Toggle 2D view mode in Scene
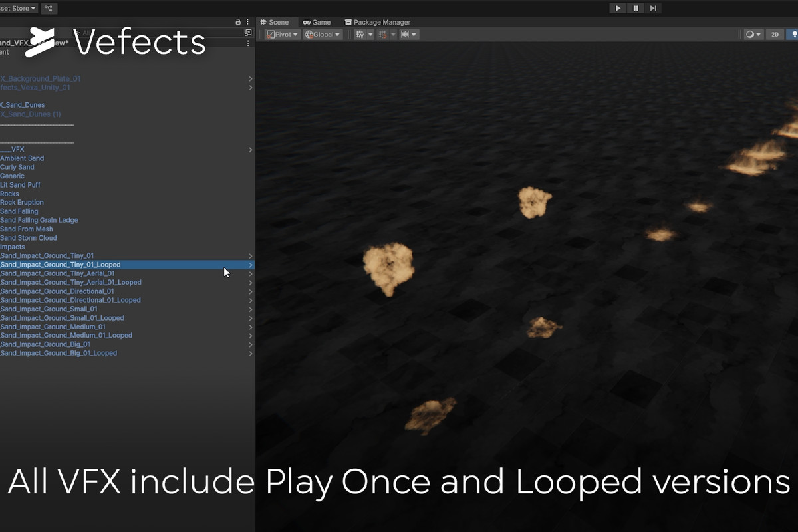 (x=775, y=34)
